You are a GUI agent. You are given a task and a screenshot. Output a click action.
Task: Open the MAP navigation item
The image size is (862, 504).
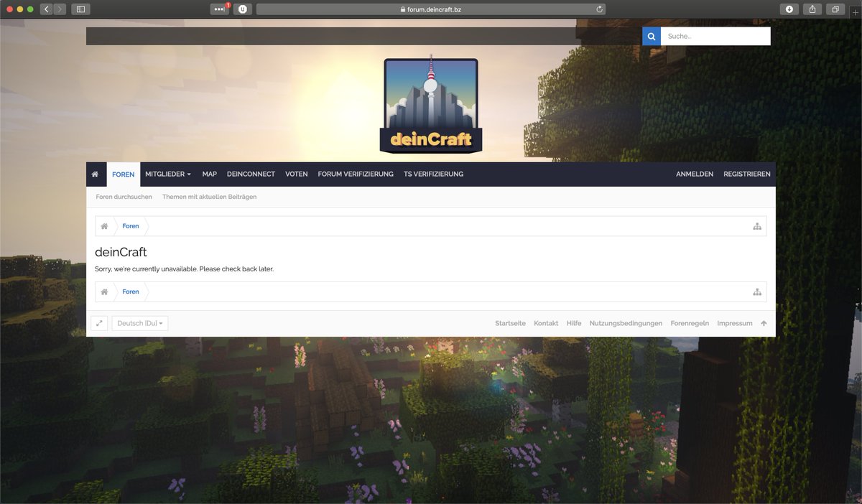click(x=210, y=174)
